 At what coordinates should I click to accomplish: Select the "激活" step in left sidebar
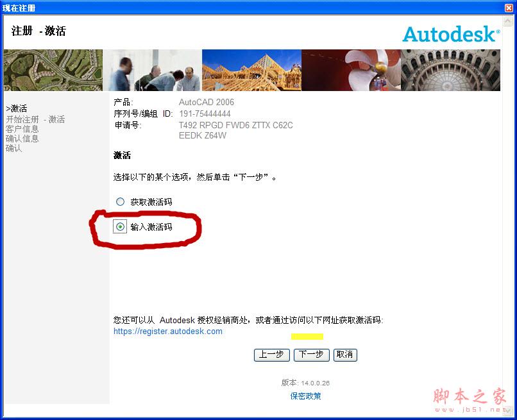point(17,108)
